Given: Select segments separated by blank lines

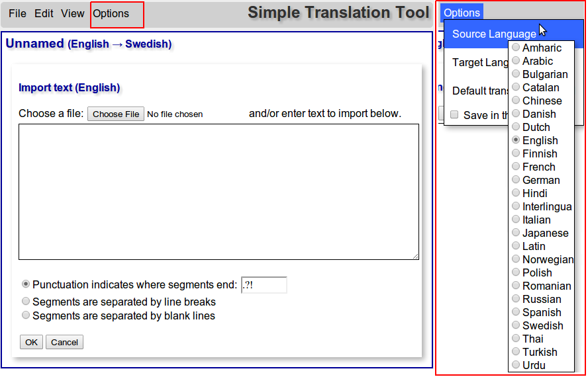Looking at the screenshot, I should point(26,315).
